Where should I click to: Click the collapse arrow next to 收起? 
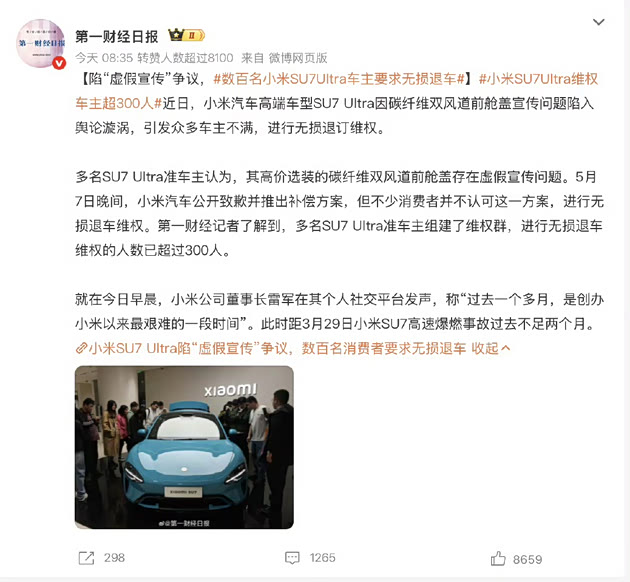click(506, 348)
